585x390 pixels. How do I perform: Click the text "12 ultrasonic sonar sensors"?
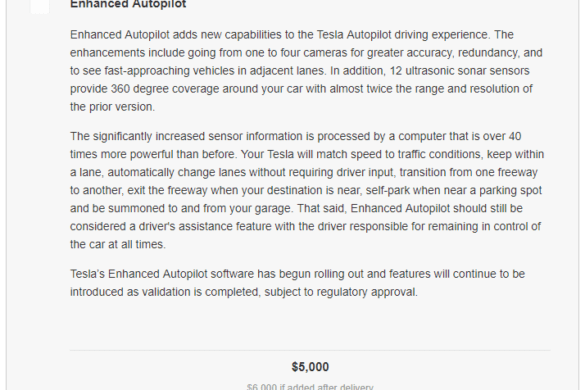(x=459, y=71)
